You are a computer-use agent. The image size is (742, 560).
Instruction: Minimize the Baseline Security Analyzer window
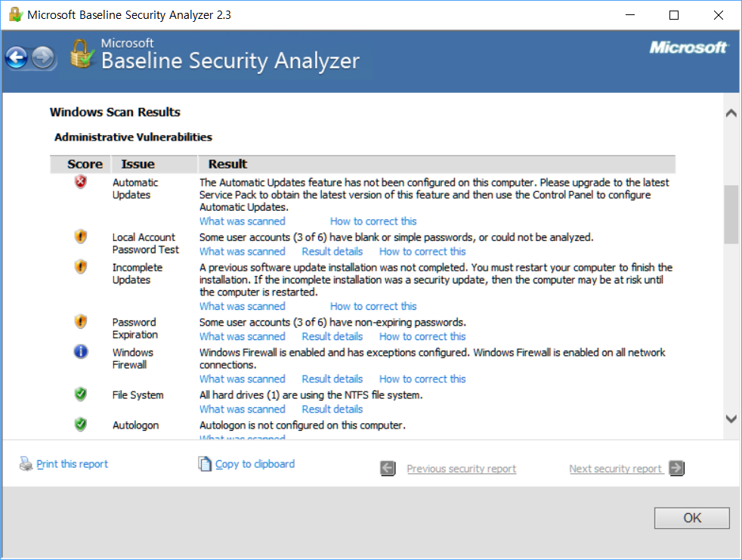click(x=630, y=14)
